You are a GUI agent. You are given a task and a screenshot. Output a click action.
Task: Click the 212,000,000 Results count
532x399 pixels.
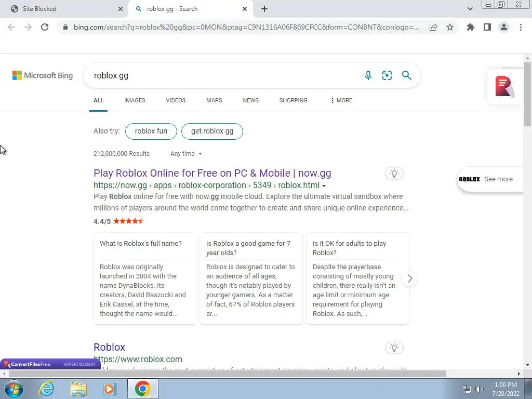[122, 154]
